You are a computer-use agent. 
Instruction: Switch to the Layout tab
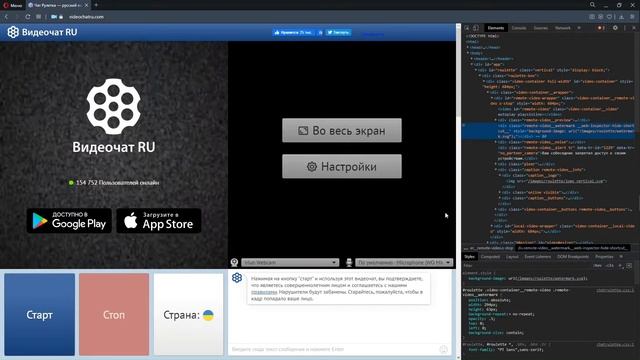click(512, 257)
